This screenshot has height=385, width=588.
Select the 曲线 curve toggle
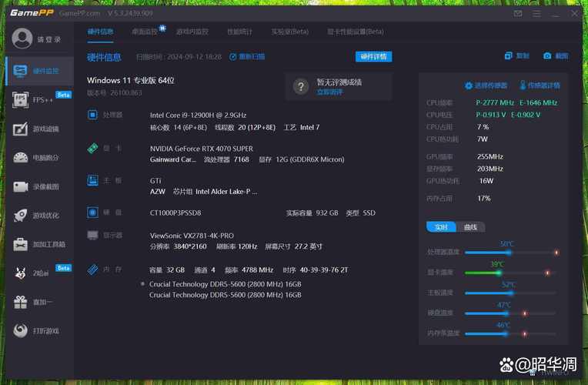point(470,227)
